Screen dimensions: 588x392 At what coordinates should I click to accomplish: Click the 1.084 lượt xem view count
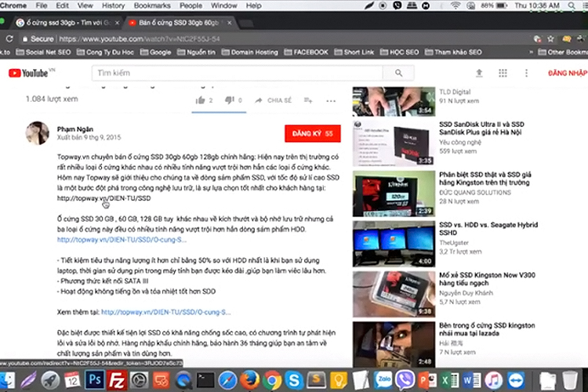coord(52,99)
